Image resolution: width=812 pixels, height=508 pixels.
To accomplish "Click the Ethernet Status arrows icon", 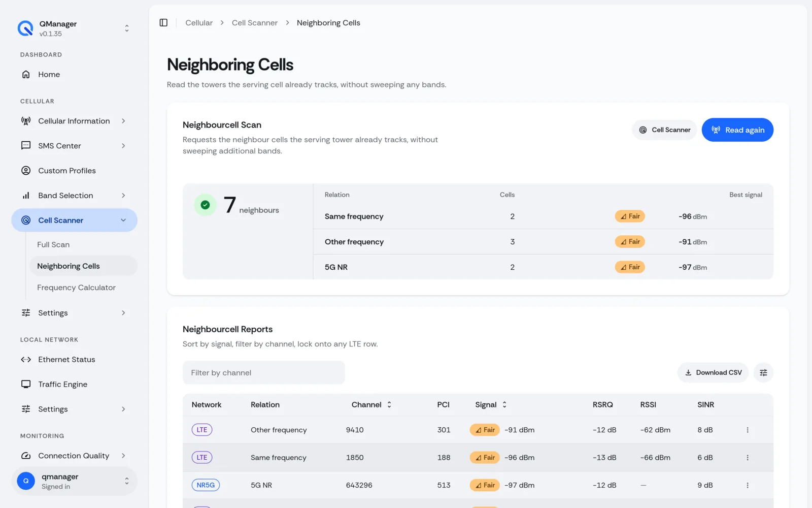I will (26, 360).
